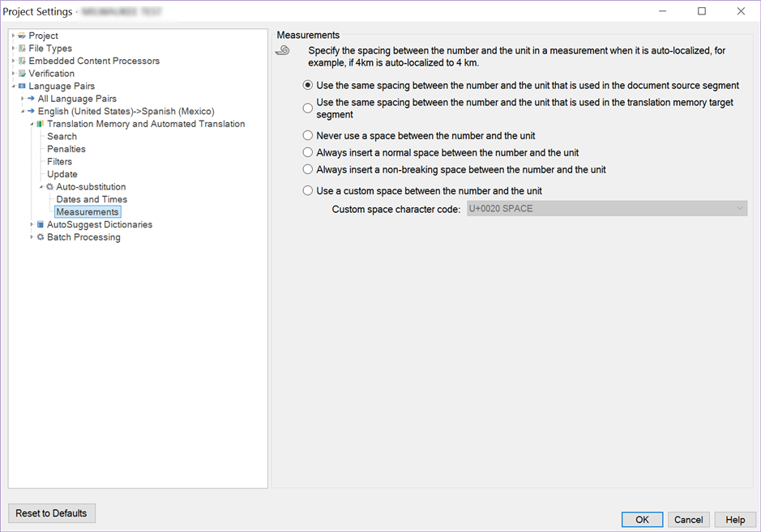Select 'Never use a space' radio option
The height and width of the screenshot is (532, 761).
click(x=308, y=135)
